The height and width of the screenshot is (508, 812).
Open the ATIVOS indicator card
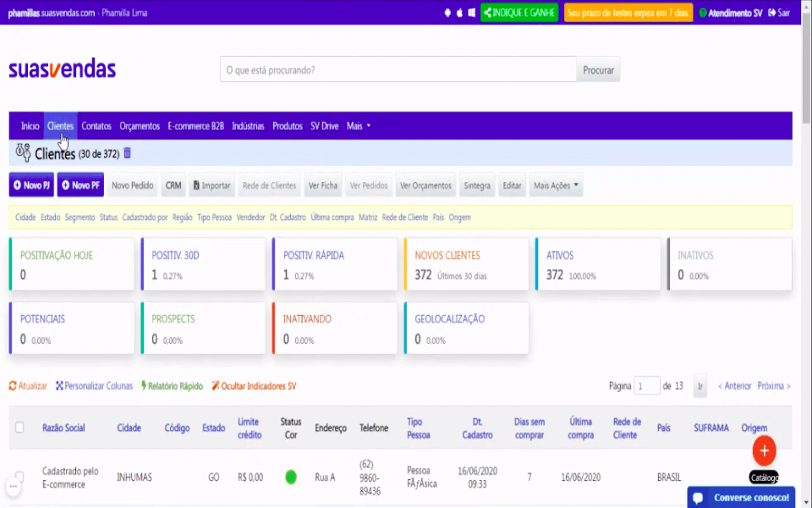(x=598, y=264)
